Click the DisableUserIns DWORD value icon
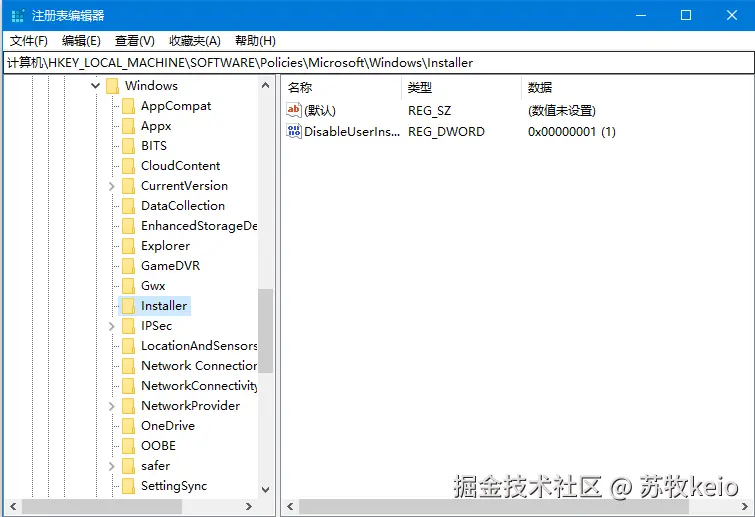Screen dimensions: 755x517 click(x=294, y=131)
